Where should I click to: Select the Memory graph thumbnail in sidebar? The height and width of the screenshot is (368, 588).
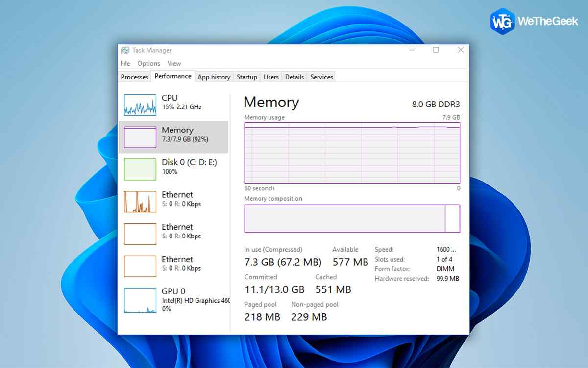coord(140,137)
